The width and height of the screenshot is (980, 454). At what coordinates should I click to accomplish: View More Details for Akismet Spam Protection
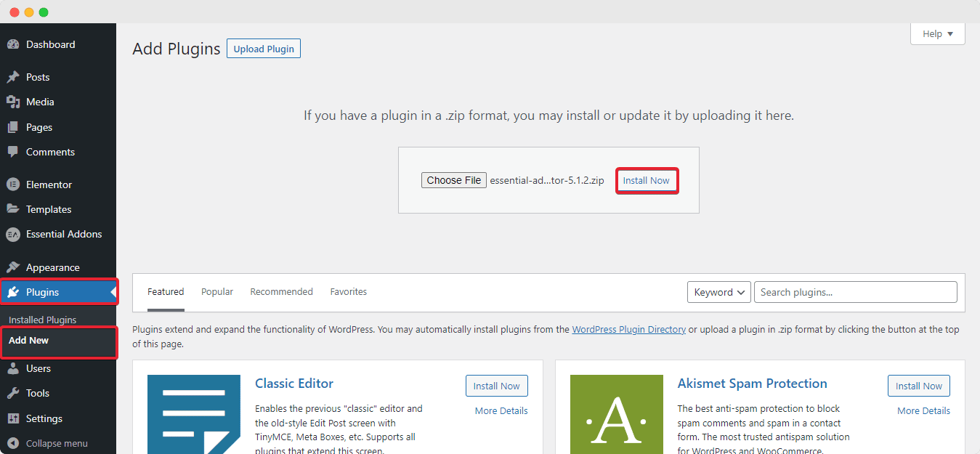click(923, 410)
